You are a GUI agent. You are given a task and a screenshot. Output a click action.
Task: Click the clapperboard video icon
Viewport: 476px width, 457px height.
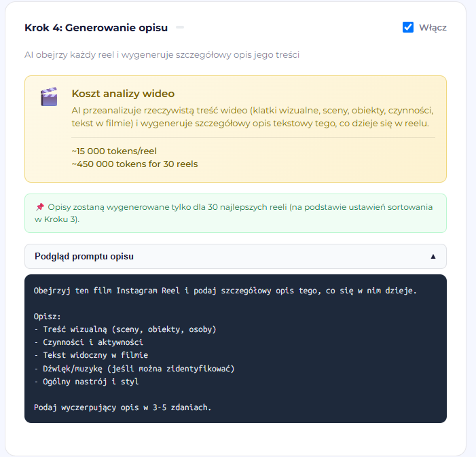tap(49, 96)
